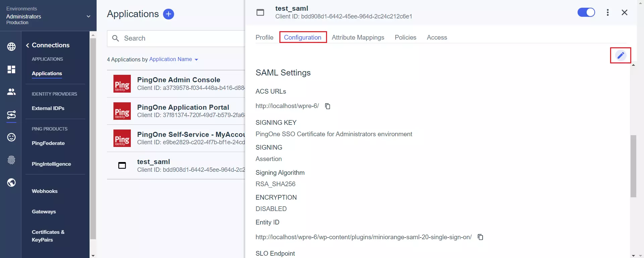Open the fingerprint security icon

(x=11, y=160)
